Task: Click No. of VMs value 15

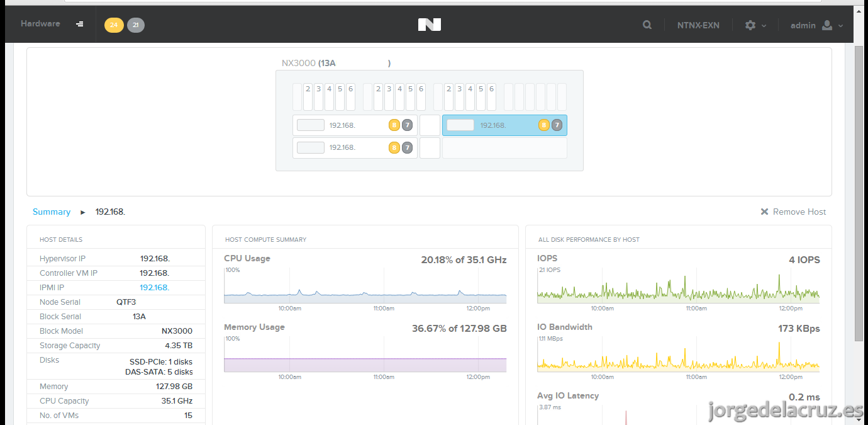Action: click(189, 416)
